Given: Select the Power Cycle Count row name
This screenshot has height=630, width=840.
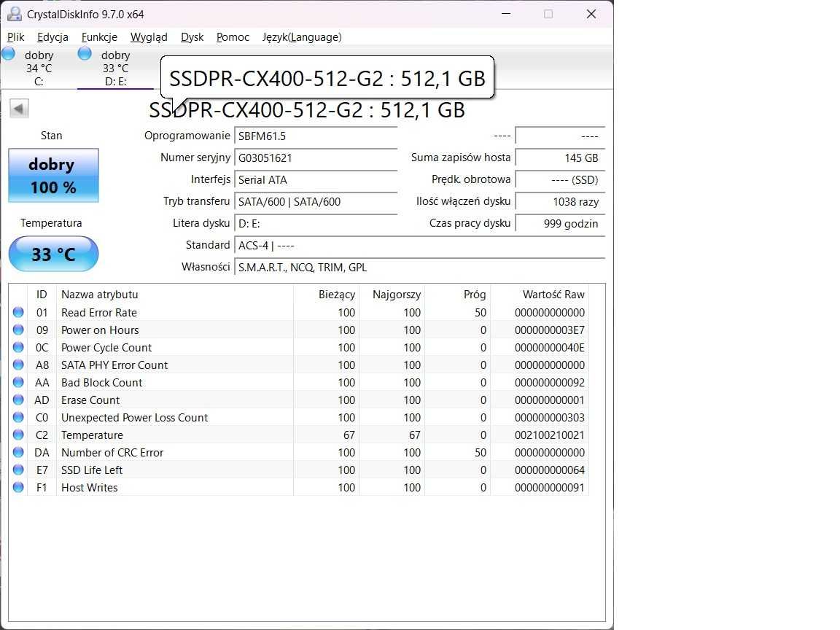Looking at the screenshot, I should point(106,347).
